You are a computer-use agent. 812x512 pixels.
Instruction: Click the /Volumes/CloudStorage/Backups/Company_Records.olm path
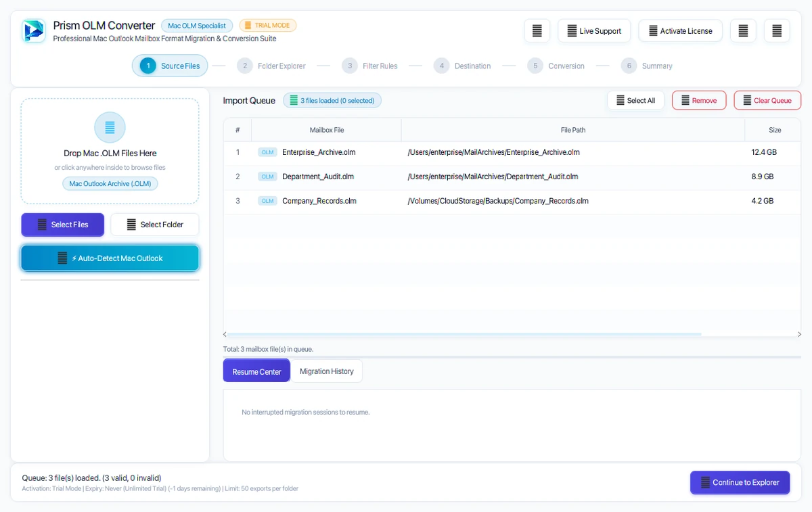point(498,201)
